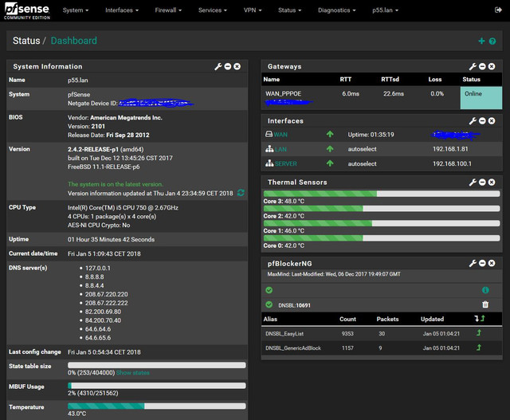Open the WAN interface link
This screenshot has height=420, width=510.
coord(280,135)
